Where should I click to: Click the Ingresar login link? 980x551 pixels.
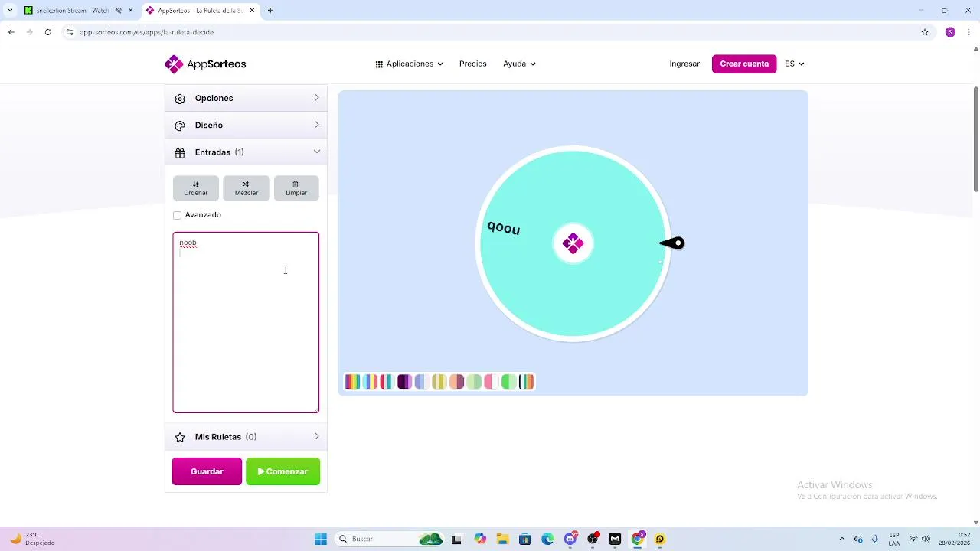point(684,64)
